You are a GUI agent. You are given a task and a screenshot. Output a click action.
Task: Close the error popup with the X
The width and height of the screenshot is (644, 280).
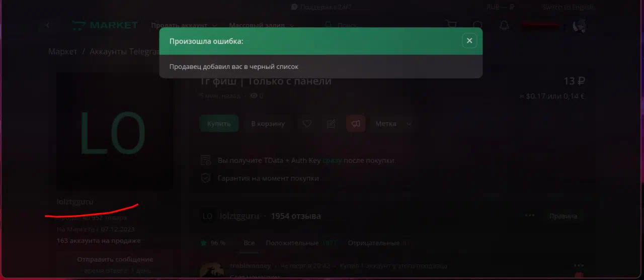pyautogui.click(x=469, y=41)
